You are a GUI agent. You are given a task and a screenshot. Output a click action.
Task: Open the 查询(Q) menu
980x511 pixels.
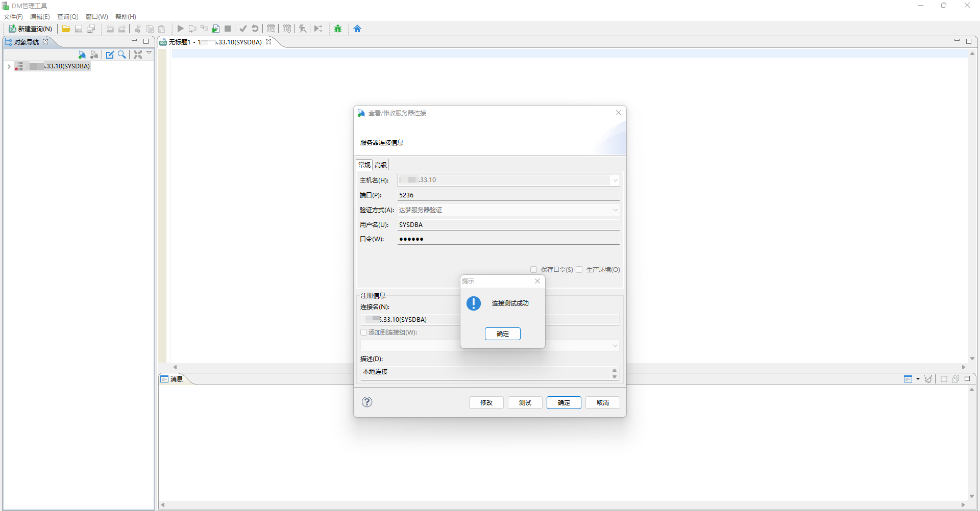67,17
